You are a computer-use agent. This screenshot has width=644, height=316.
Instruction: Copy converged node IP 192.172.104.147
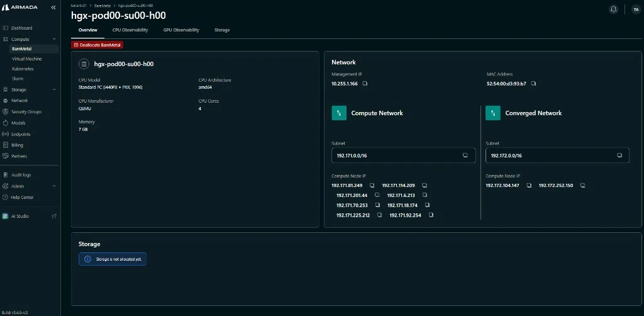pos(529,185)
